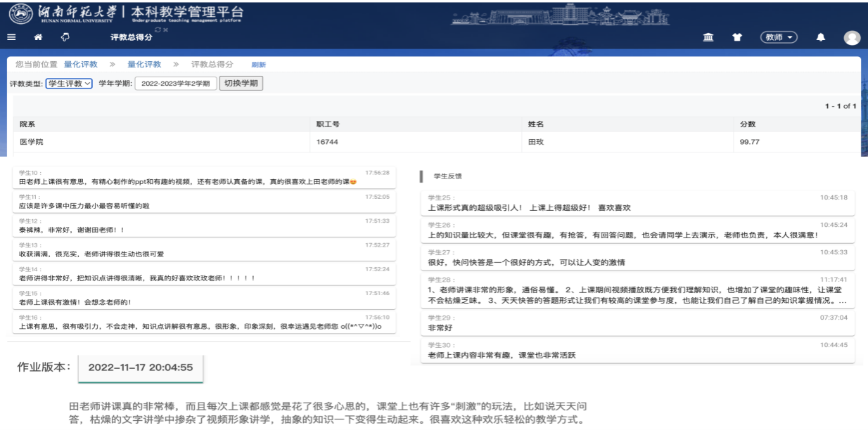Click the 作业版本 timestamp box
This screenshot has width=868, height=430.
point(140,367)
